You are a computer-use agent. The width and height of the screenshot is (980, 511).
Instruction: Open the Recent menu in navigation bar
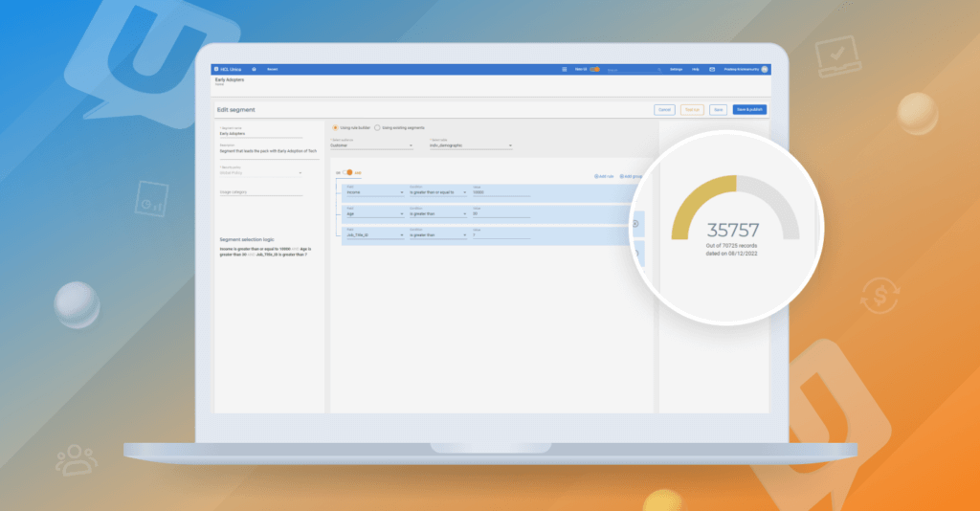tap(272, 69)
